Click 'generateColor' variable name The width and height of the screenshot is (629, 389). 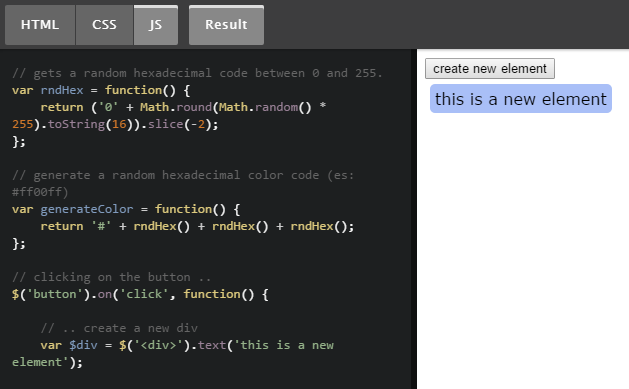[87, 209]
